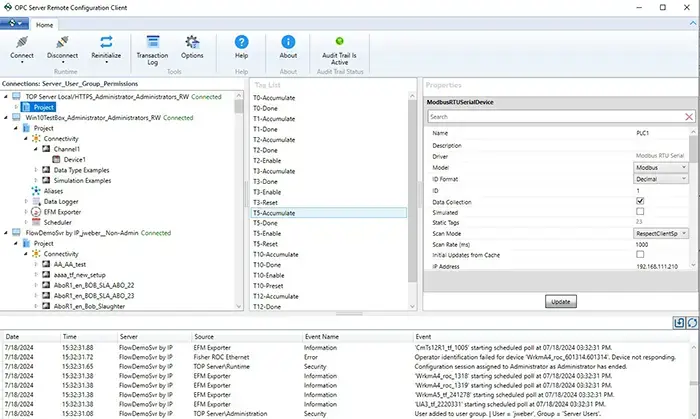Screen dimensions: 700x419
Task: Select Connectivity under the Win10TestBox project
Action: (61, 139)
